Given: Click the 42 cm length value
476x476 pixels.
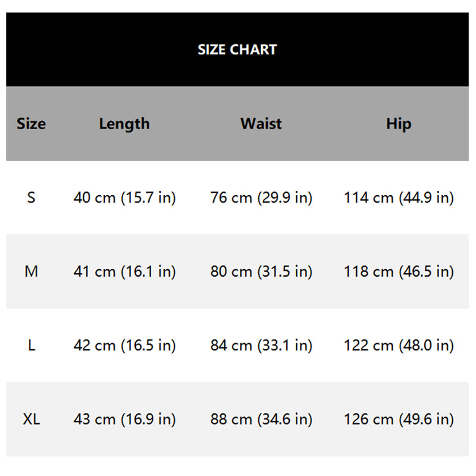Looking at the screenshot, I should click(x=124, y=345).
